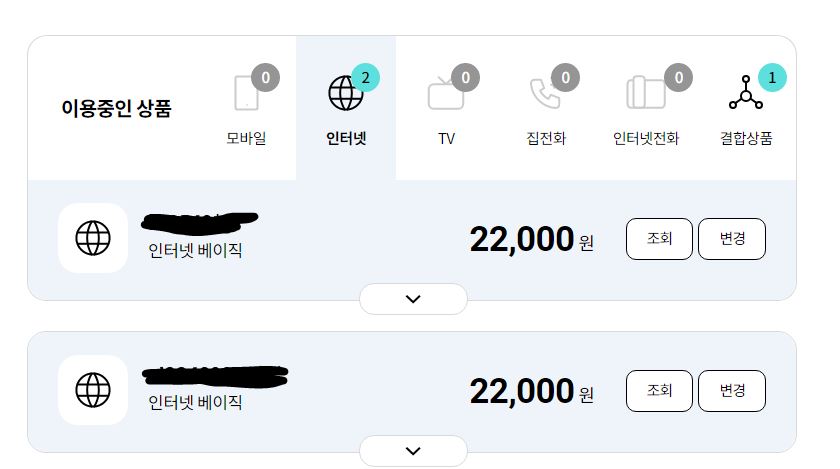Expand details under the second 인터넷 베이직 product
Screen dimensions: 840x469
pos(413,451)
